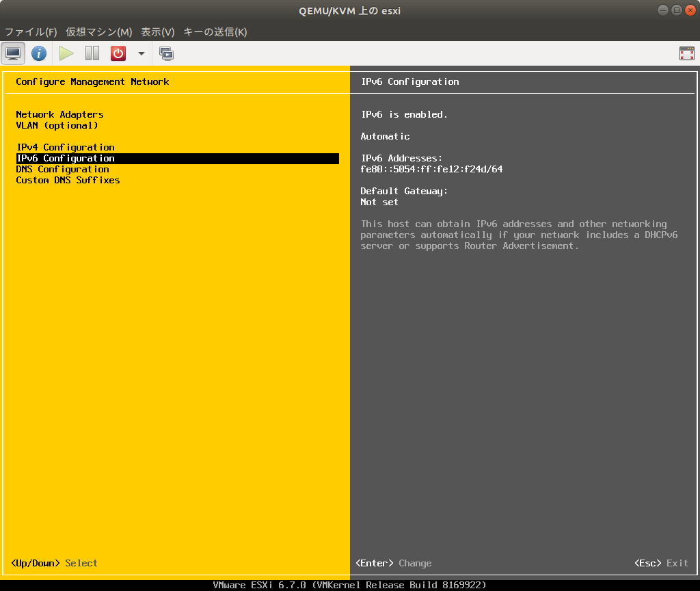Open the ファイル(F) menu
700x591 pixels.
pyautogui.click(x=31, y=31)
